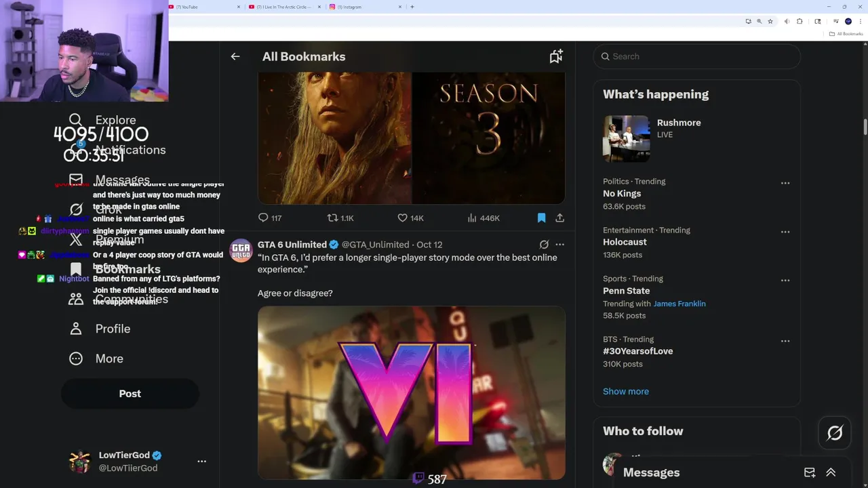868x488 pixels.
Task: Close the YouTube browser tab
Action: [x=239, y=7]
